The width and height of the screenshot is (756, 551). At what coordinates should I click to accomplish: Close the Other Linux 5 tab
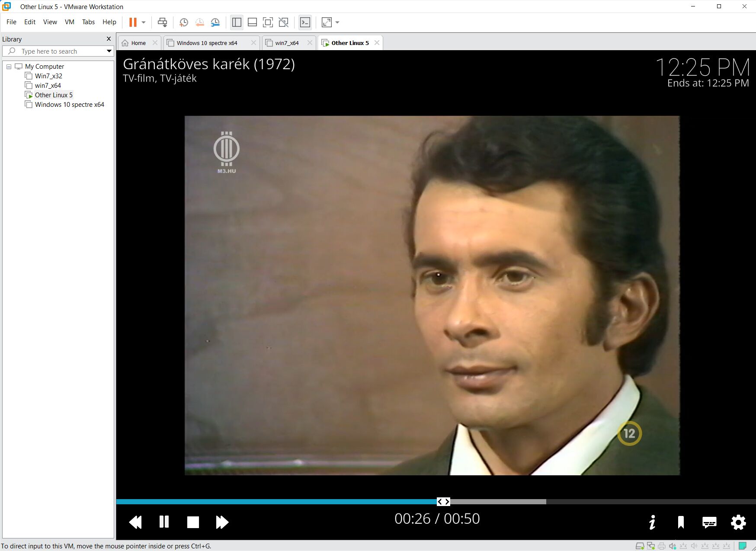tap(377, 43)
